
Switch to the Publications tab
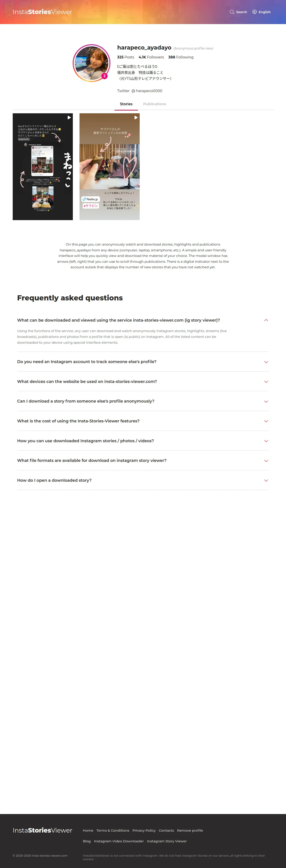click(x=154, y=104)
